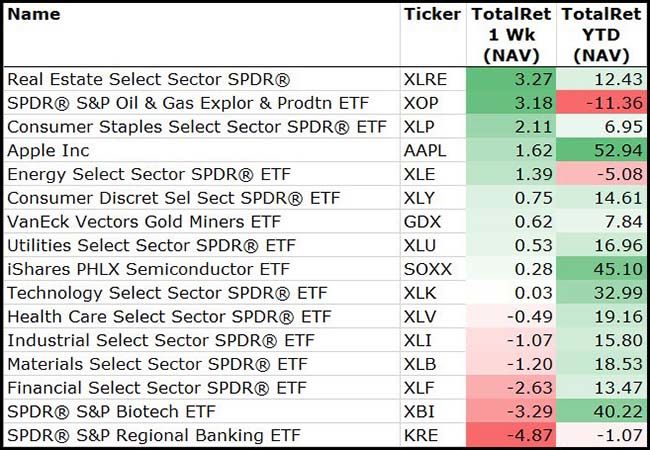Click the red -11.36 YTD cell

[x=601, y=102]
